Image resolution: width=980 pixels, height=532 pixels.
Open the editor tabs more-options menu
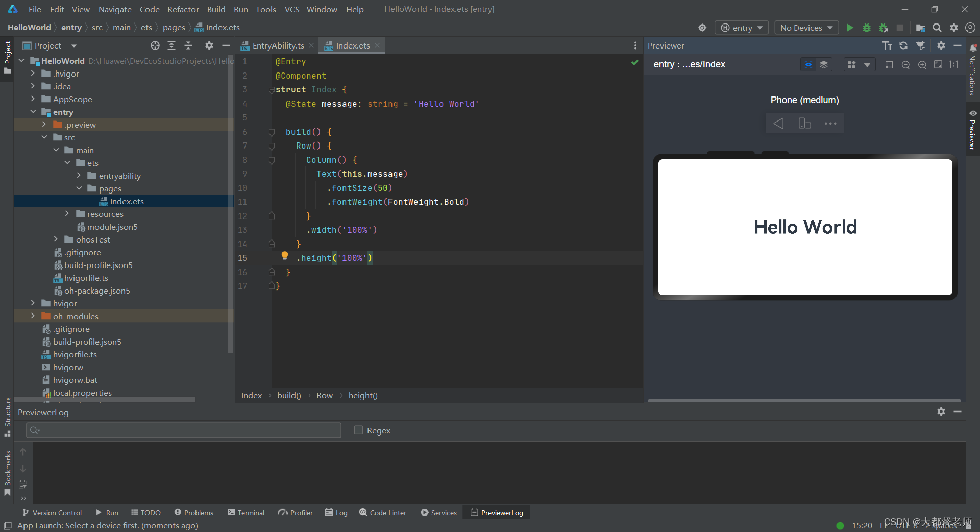635,45
